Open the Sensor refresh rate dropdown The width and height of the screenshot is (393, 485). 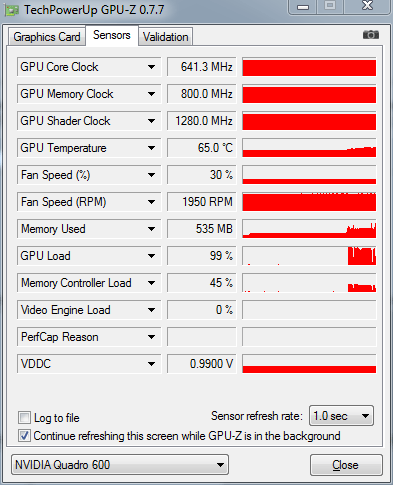point(341,416)
